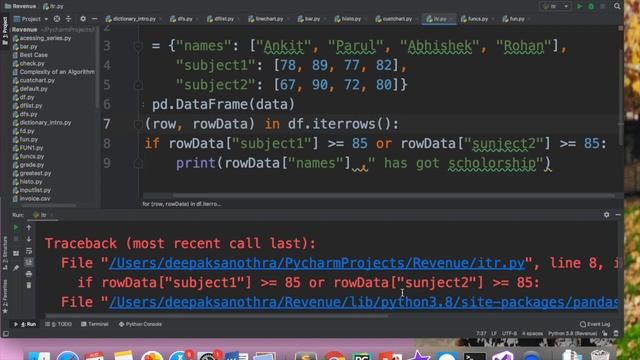Open the itr.py traceback file link

point(317,263)
